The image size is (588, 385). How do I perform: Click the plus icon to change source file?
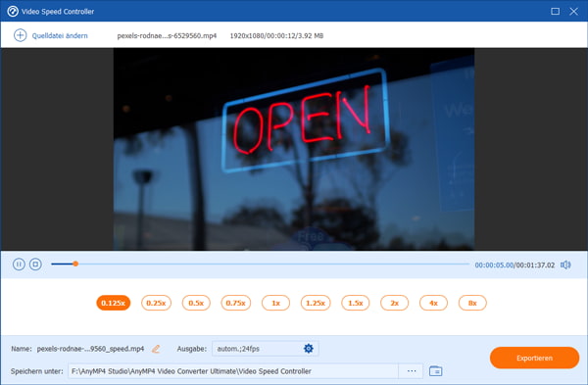20,35
